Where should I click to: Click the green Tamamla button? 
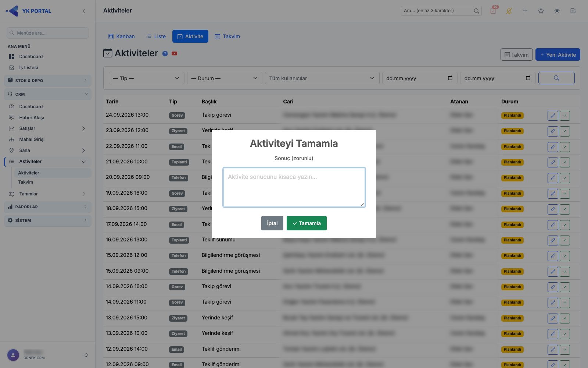(x=306, y=223)
